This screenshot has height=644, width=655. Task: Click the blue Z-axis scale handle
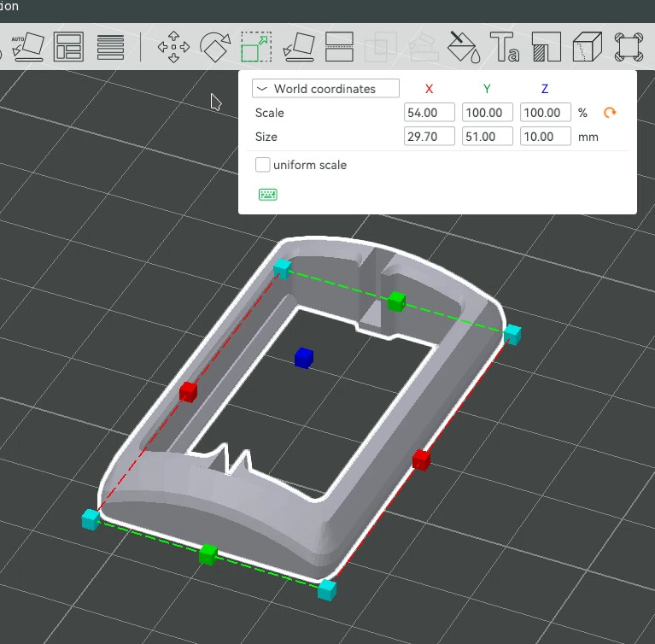click(303, 358)
